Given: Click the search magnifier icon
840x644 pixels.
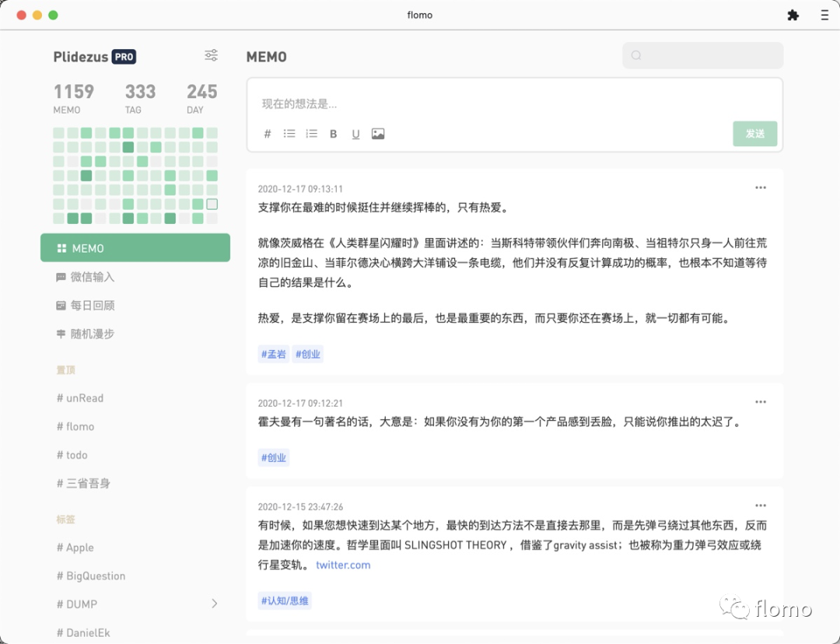Looking at the screenshot, I should pos(636,55).
